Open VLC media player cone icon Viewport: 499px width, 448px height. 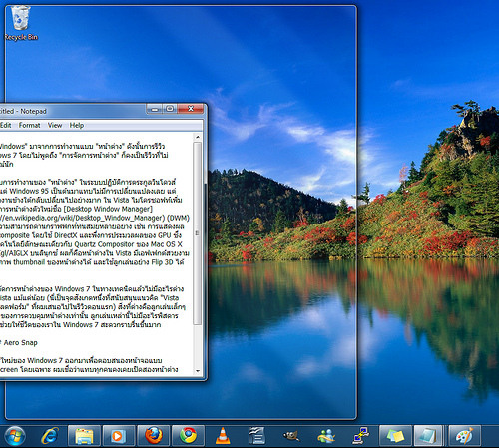[x=223, y=436]
